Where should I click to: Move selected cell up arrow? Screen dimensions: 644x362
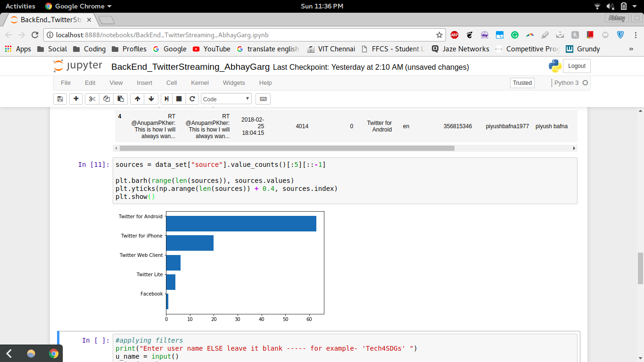138,99
